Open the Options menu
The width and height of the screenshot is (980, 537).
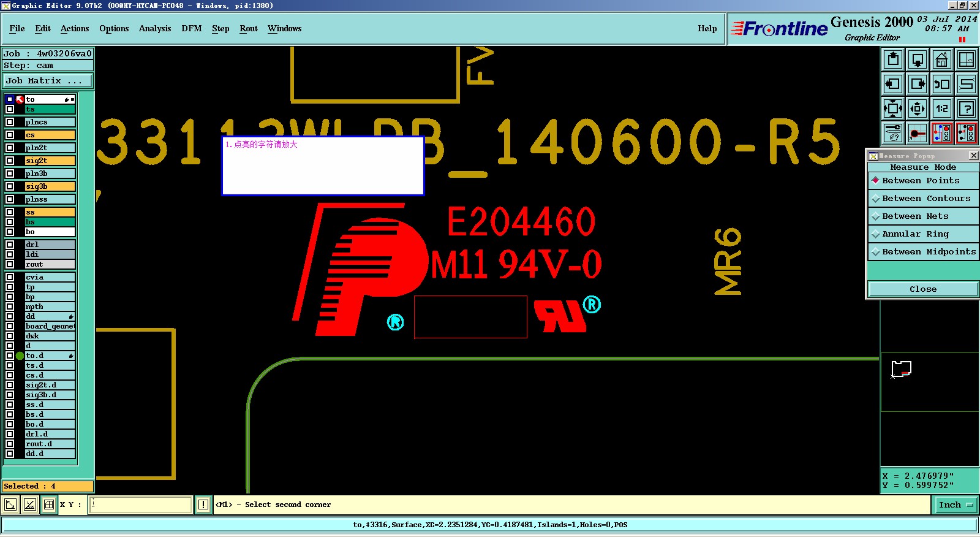click(x=114, y=29)
